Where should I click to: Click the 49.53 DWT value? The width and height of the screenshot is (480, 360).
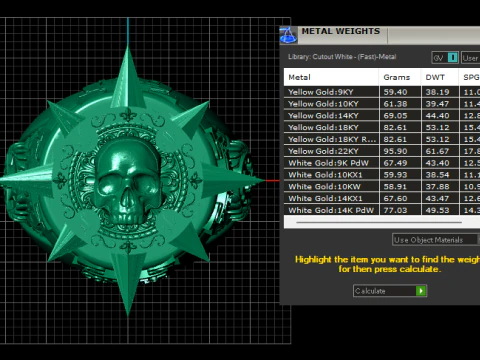(438, 210)
